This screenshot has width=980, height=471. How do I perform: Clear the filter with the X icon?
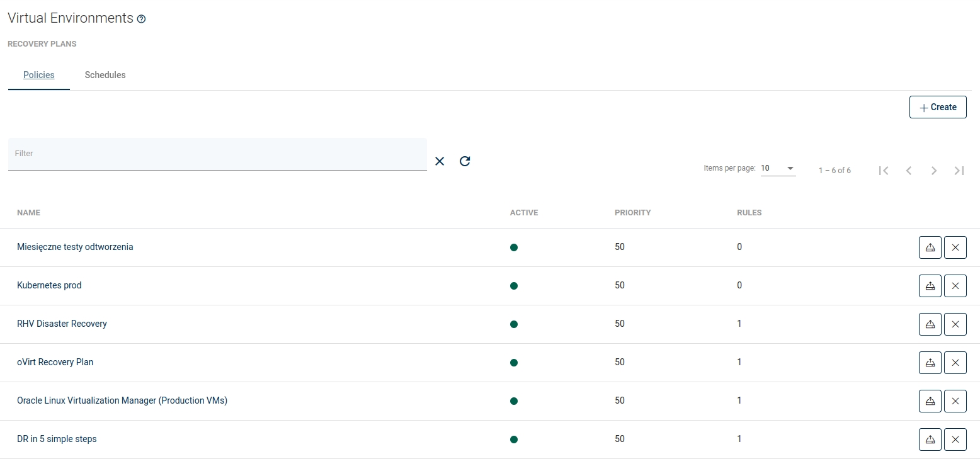coord(440,161)
